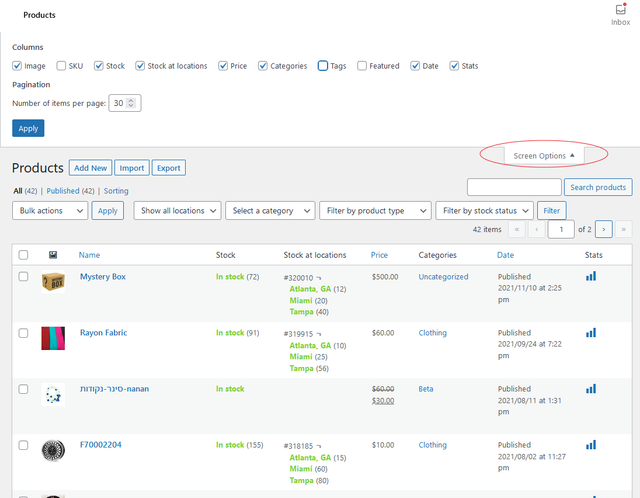Viewport: 640px width, 498px height.
Task: Click the Search products button
Action: click(598, 187)
